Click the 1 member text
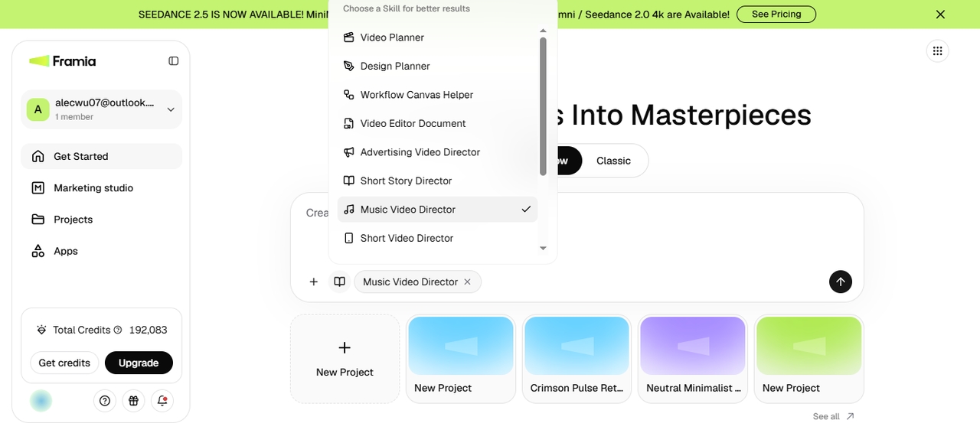This screenshot has width=980, height=433. click(74, 117)
